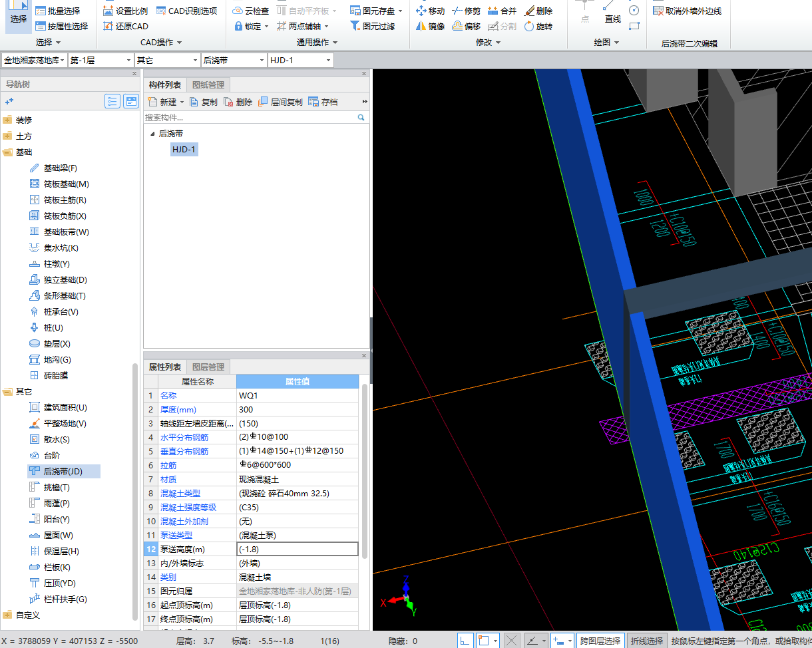Viewport: 812px width, 648px height.
Task: Select the 删除 delete tool in ribbon
Action: click(x=538, y=11)
